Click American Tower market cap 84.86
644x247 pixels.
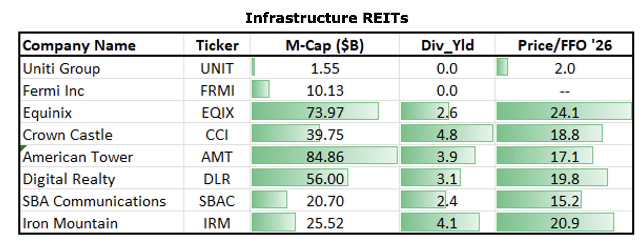pos(325,157)
